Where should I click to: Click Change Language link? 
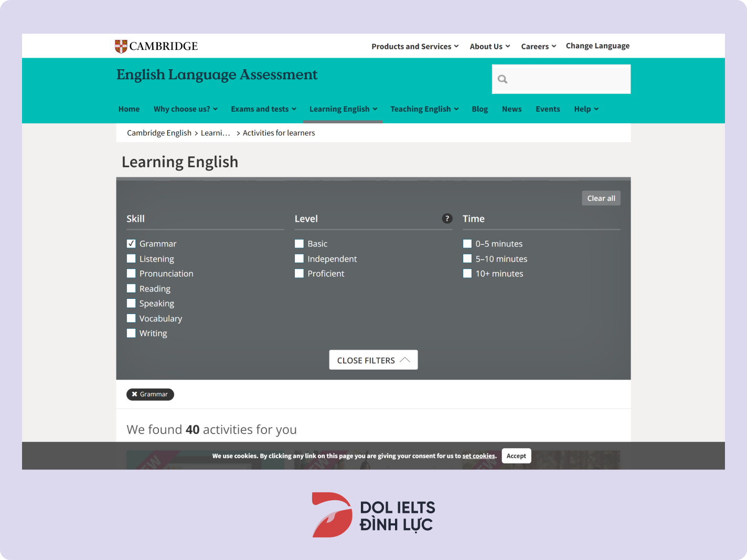[x=597, y=46]
